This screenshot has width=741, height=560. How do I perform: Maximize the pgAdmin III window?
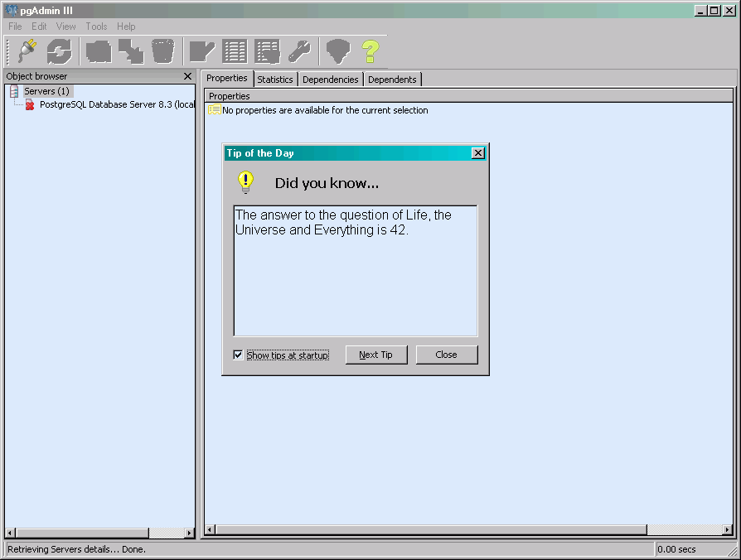(x=714, y=11)
